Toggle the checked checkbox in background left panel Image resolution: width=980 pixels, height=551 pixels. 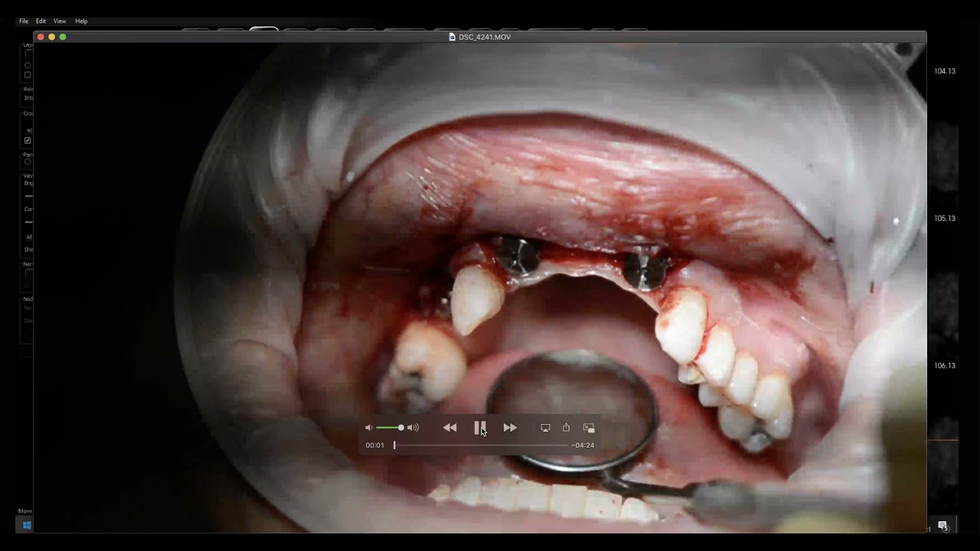click(x=28, y=141)
